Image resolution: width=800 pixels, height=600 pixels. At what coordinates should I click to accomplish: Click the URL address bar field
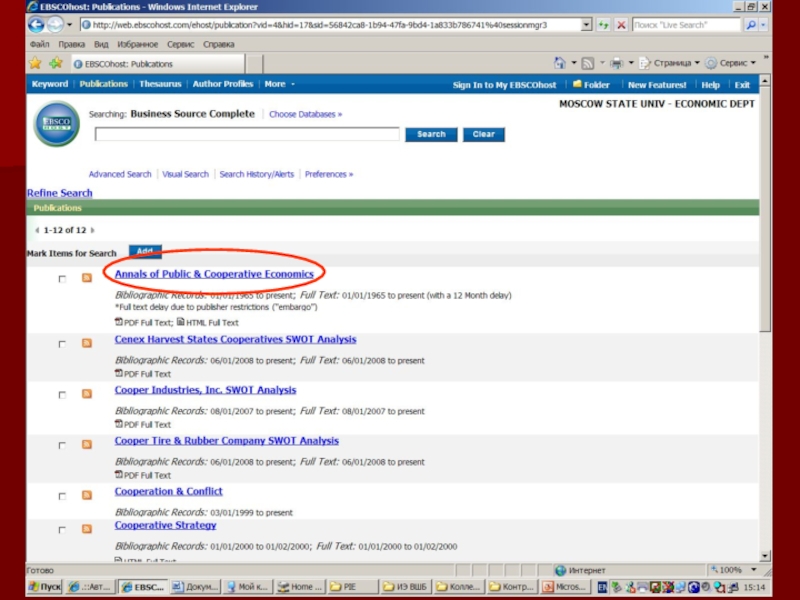331,24
